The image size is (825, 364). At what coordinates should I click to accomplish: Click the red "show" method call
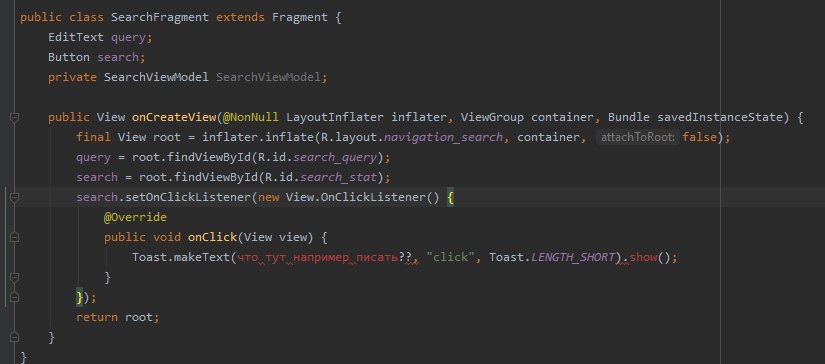click(x=643, y=257)
